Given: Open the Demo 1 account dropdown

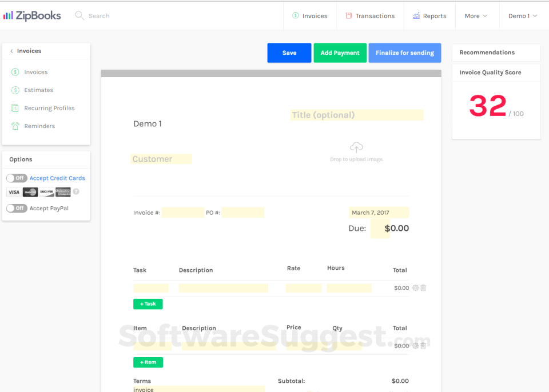Looking at the screenshot, I should 523,16.
